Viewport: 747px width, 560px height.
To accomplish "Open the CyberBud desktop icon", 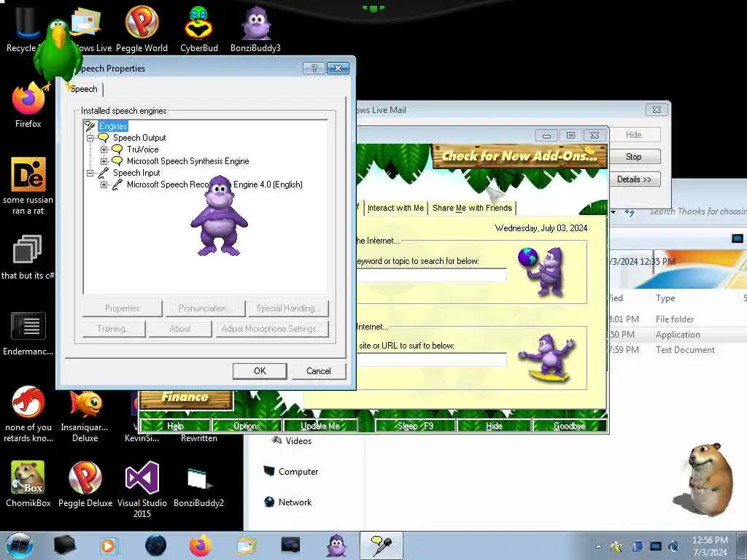I will point(198,28).
